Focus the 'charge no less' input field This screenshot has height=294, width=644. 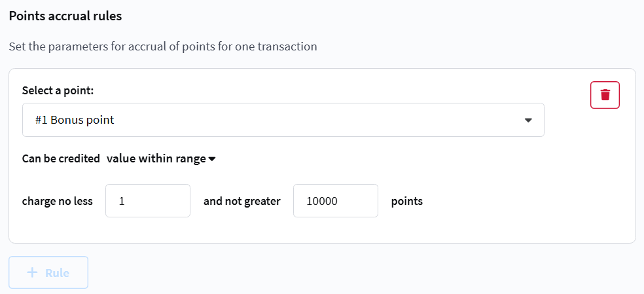148,201
